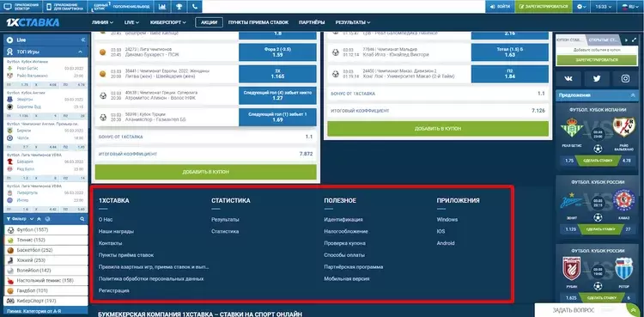Click the search magnifier in sports filter bar
The width and height of the screenshot is (644, 317).
82,219
